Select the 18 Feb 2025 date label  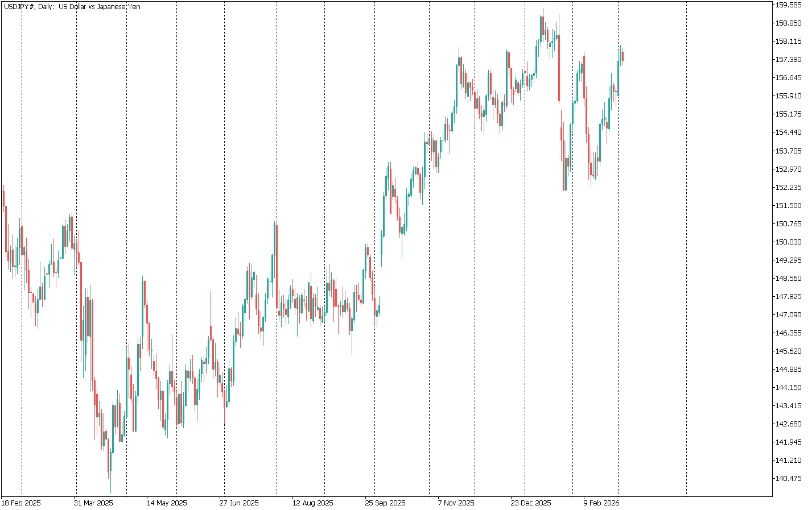pos(21,503)
